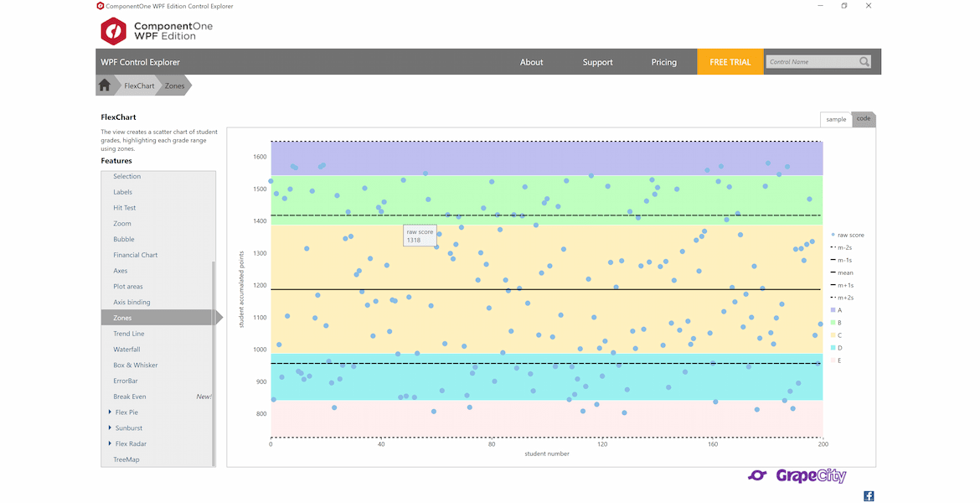The image size is (980, 503).
Task: Click the m+1s legend entry
Action: pyautogui.click(x=842, y=285)
